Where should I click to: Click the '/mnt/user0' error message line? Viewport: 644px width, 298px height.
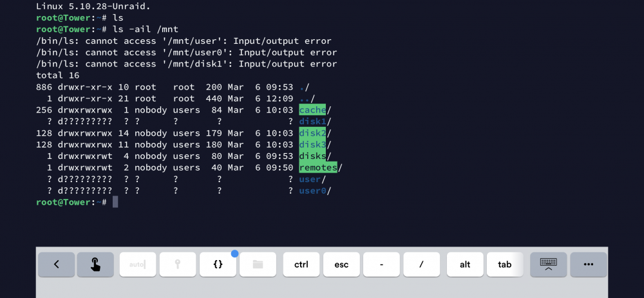(x=187, y=53)
